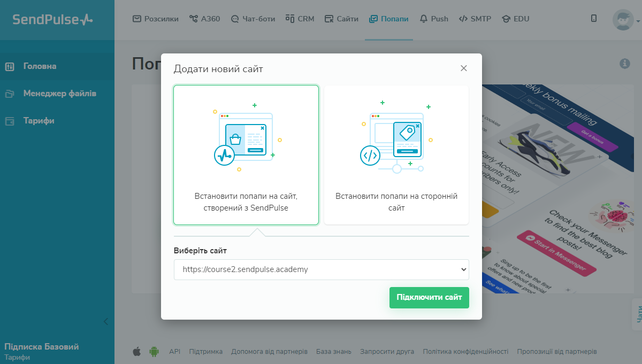Open the Push notifications tab
This screenshot has width=642, height=364.
[434, 19]
